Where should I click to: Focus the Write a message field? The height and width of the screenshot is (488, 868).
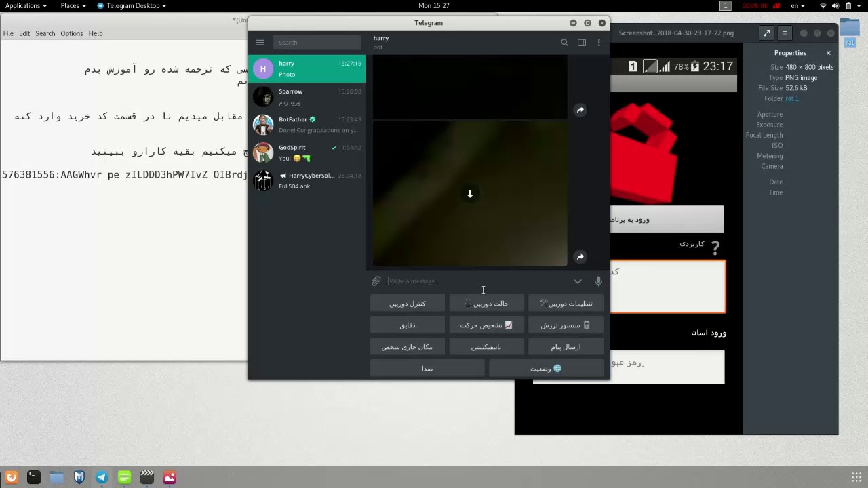point(478,281)
